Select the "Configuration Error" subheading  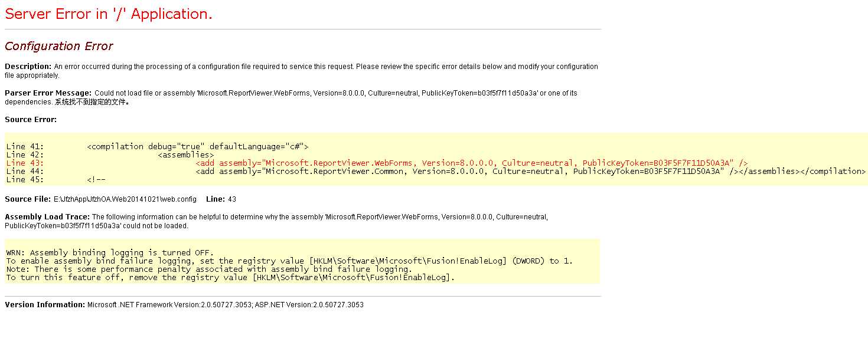tap(59, 46)
